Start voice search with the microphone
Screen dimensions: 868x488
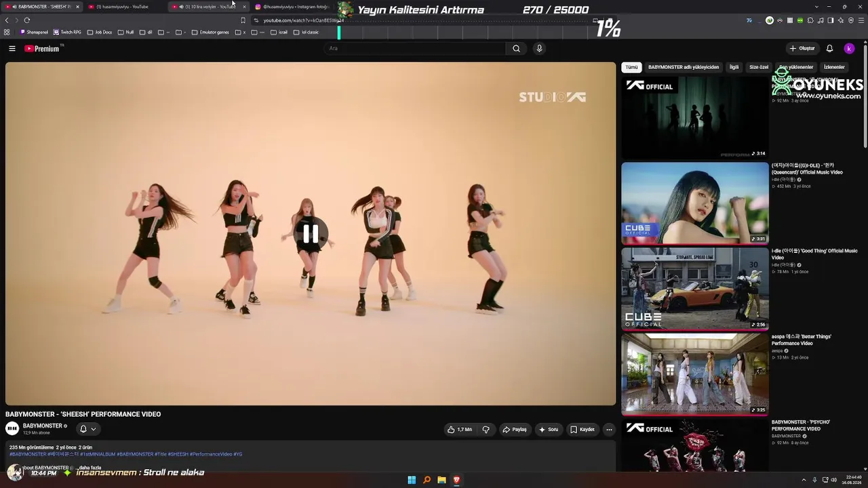point(539,48)
